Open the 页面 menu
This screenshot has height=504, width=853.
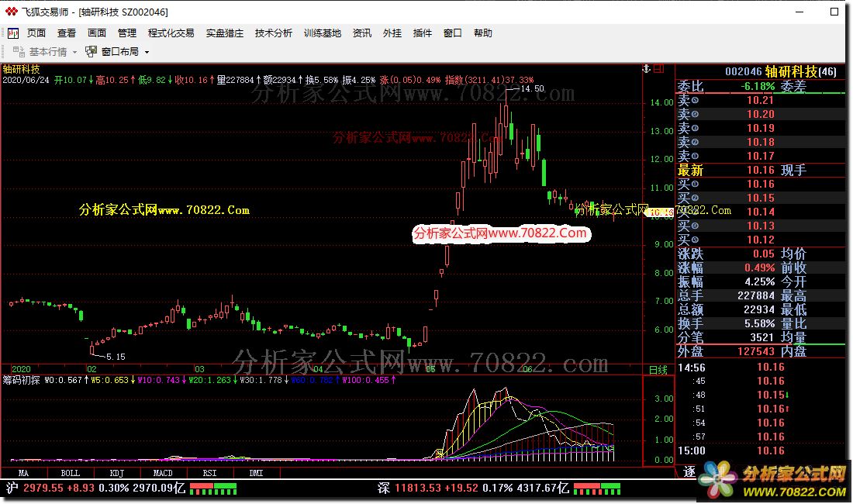(36, 33)
